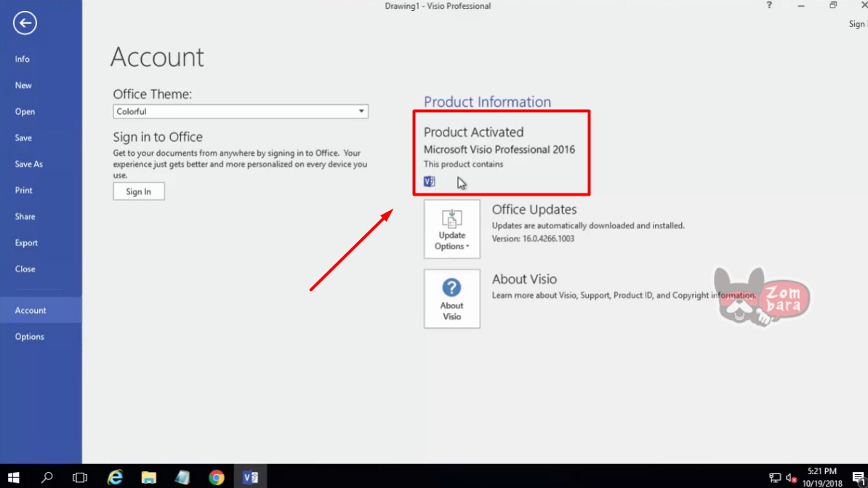
Task: Click the back arrow to exit Backstage
Action: 25,23
